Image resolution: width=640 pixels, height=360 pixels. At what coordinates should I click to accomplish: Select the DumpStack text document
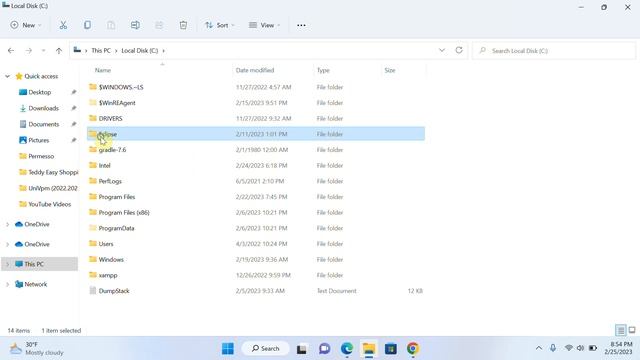pos(114,291)
